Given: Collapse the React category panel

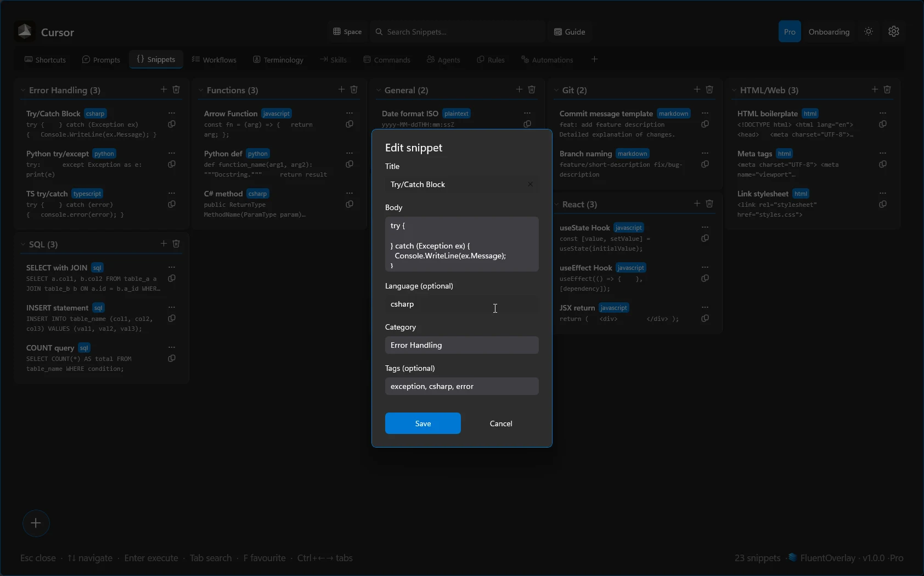Looking at the screenshot, I should click(x=557, y=204).
